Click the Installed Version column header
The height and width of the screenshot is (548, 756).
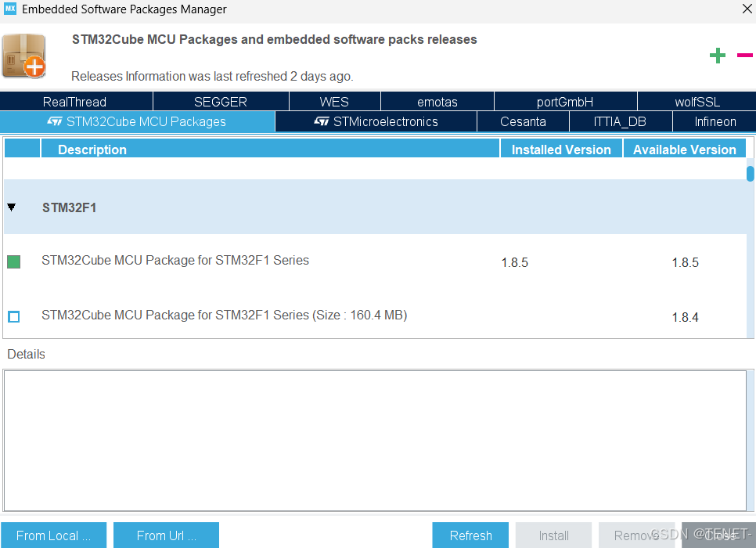pyautogui.click(x=561, y=149)
